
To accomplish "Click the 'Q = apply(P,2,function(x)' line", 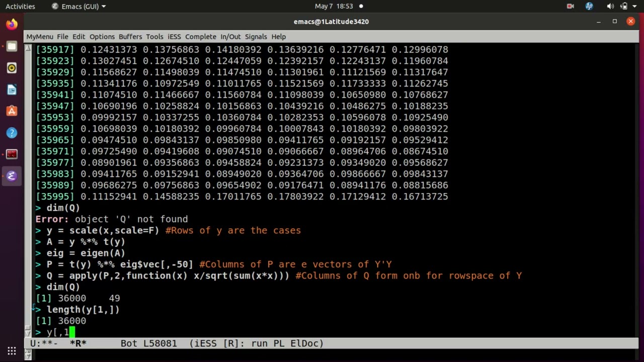I will pyautogui.click(x=278, y=276).
